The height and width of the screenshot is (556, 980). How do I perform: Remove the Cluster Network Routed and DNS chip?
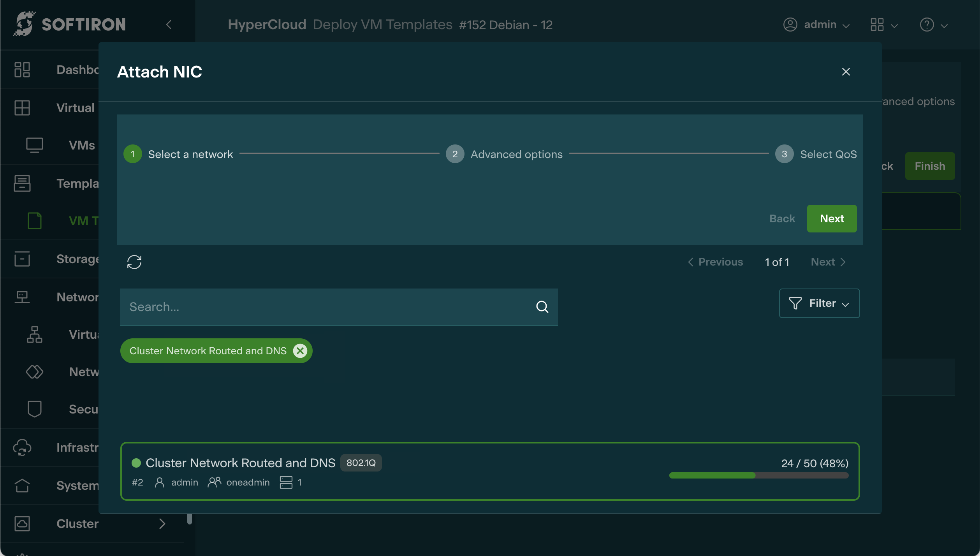pyautogui.click(x=300, y=351)
